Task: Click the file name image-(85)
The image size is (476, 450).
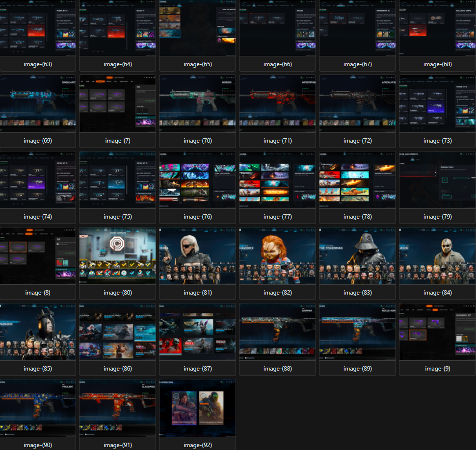Action: tap(38, 369)
